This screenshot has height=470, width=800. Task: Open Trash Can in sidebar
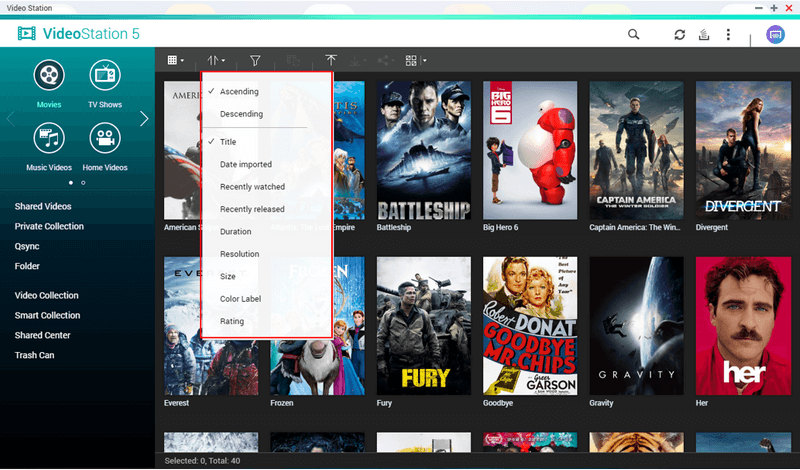34,355
